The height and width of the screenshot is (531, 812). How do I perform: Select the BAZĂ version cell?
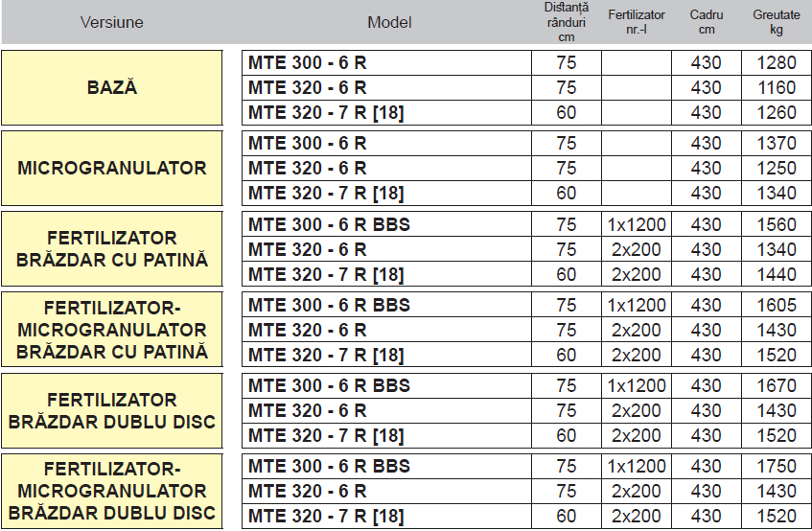tap(112, 87)
